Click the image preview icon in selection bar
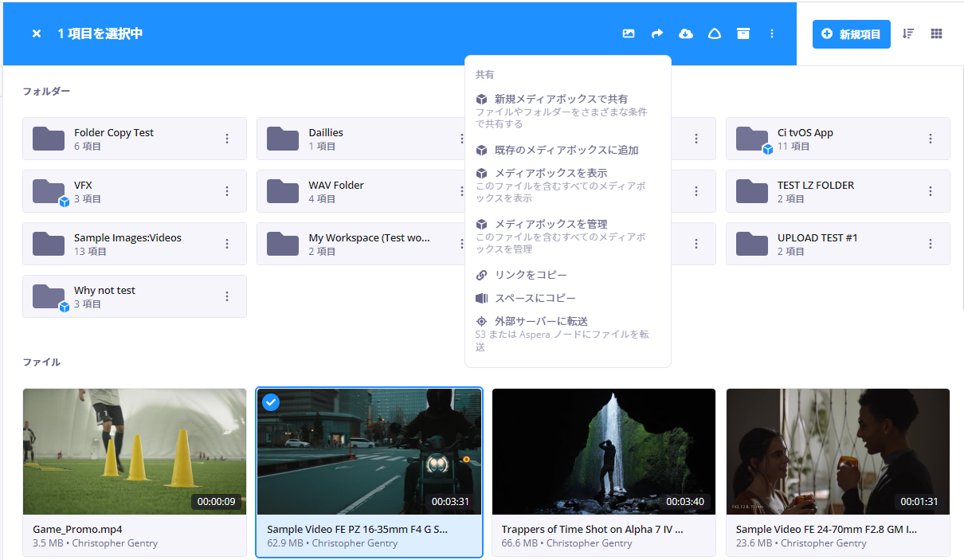 629,33
